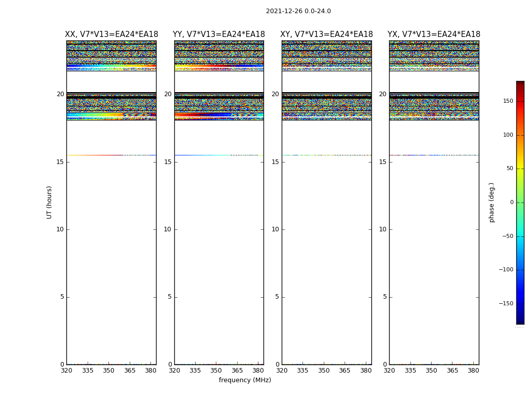The image size is (532, 405).
Task: Click the thin 15.5 UT line in XX panel
Action: [x=111, y=155]
